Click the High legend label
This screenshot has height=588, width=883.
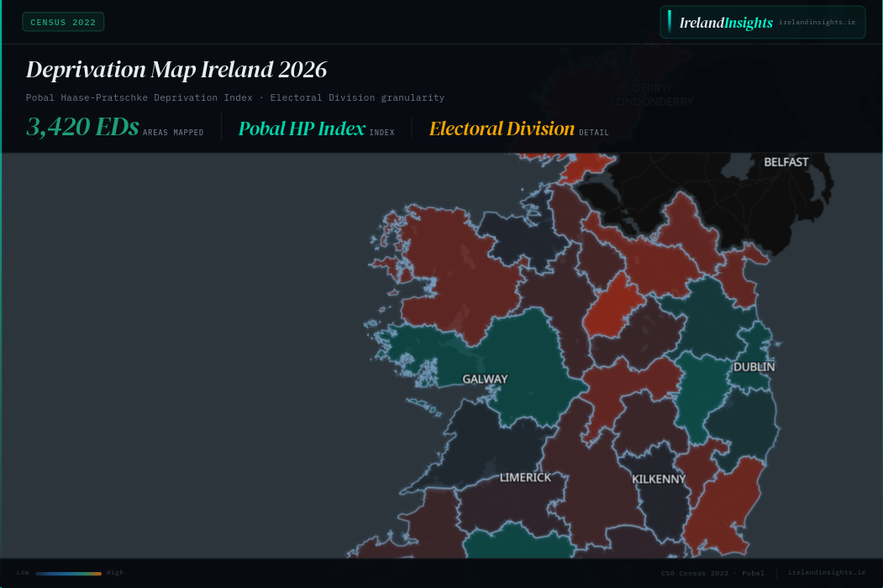[115, 573]
